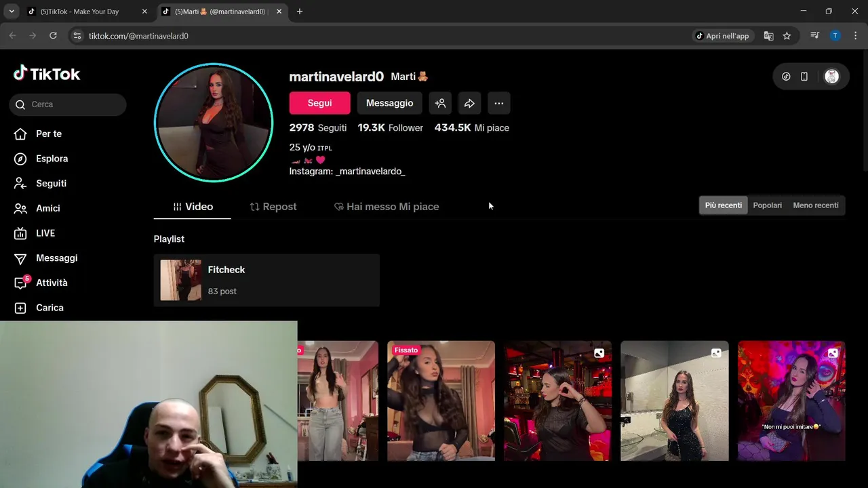Viewport: 868px width, 488px height.
Task: Click the translate page icon
Action: [768, 36]
